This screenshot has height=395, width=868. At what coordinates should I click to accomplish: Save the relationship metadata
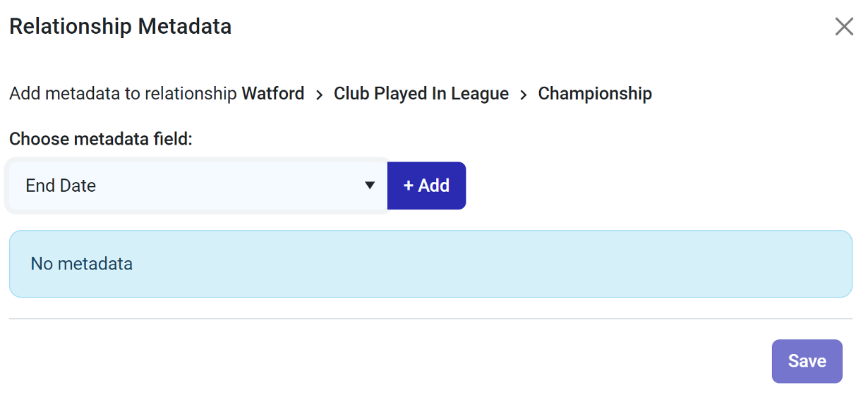(807, 361)
